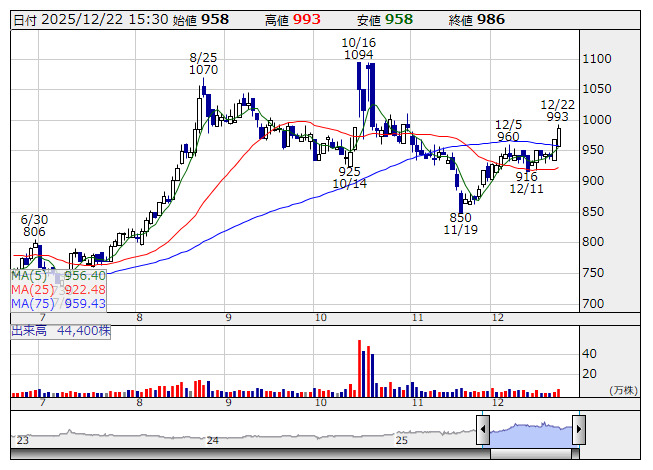The height and width of the screenshot is (470, 653).
Task: Click the highlighted blue range selection area
Action: coord(530,433)
